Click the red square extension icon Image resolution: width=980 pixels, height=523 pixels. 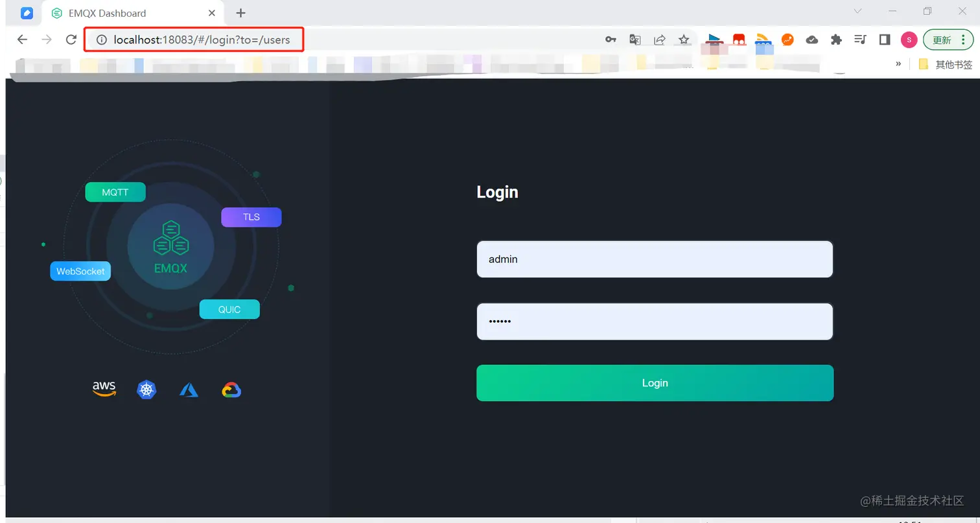click(739, 40)
